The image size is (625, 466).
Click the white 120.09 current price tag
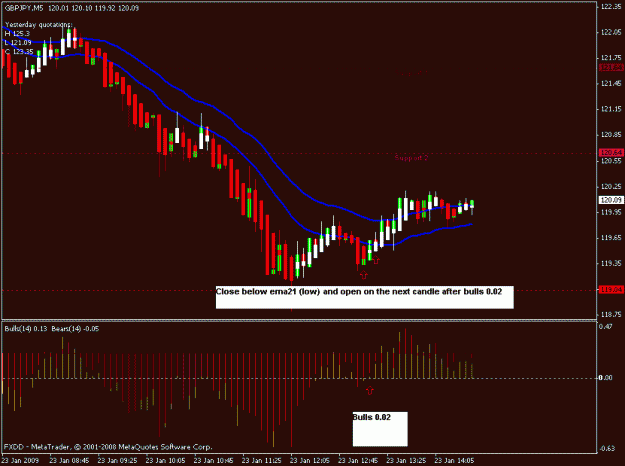tap(611, 200)
